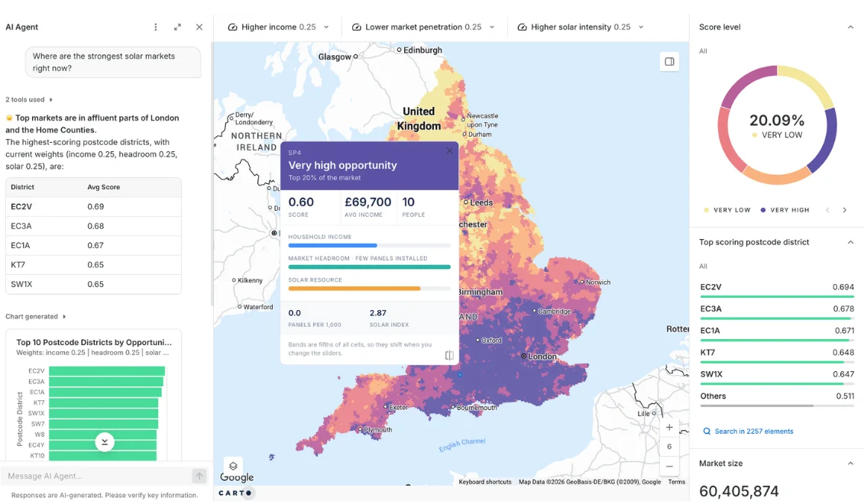
Task: Collapse the Market size widget
Action: click(x=850, y=464)
